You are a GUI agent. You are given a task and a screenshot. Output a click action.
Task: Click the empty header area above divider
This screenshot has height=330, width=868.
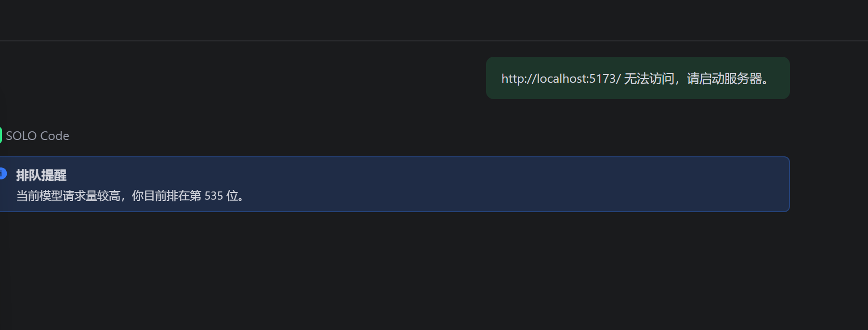(x=434, y=19)
